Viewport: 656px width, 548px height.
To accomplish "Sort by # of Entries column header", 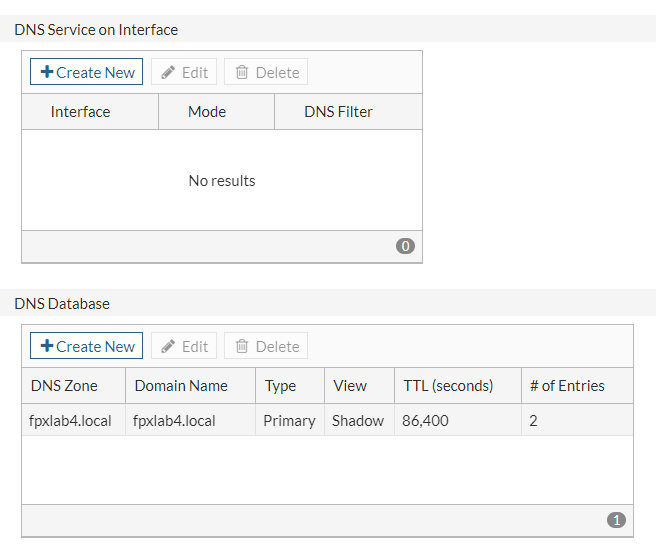I will tap(567, 386).
